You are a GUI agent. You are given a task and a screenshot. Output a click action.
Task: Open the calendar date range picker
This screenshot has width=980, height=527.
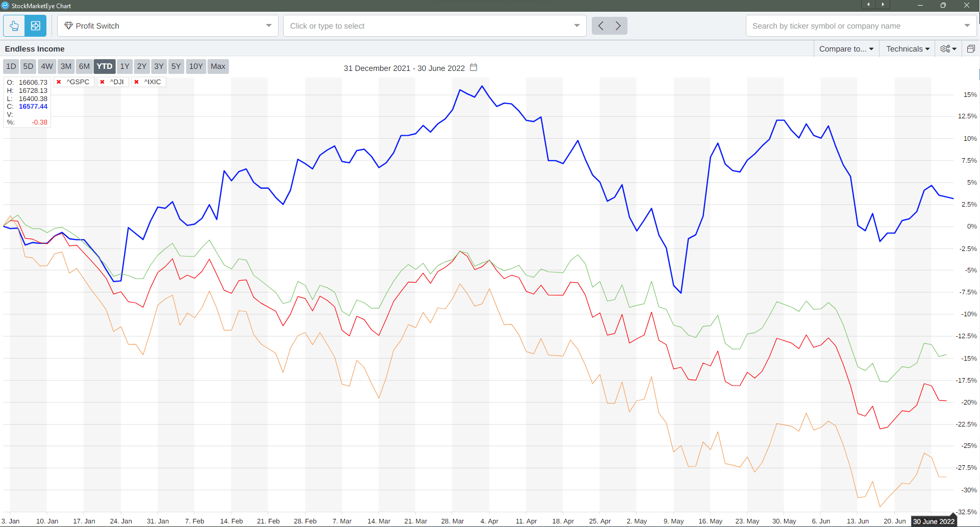pyautogui.click(x=473, y=67)
